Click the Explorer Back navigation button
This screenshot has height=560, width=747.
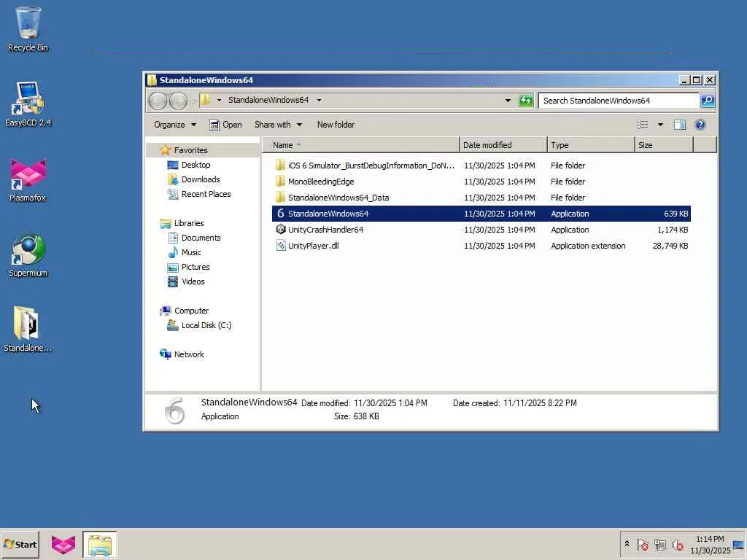158,101
